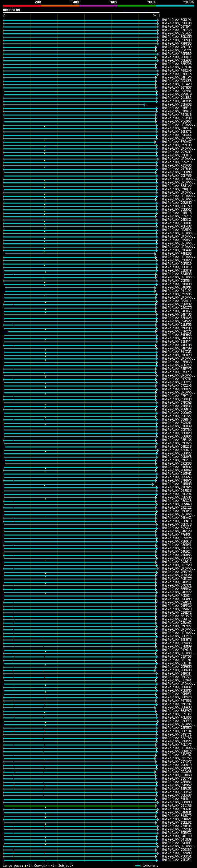The image size is (197, 868).
Task: Select the UniRef100_P68209 label
Action: (176, 71)
